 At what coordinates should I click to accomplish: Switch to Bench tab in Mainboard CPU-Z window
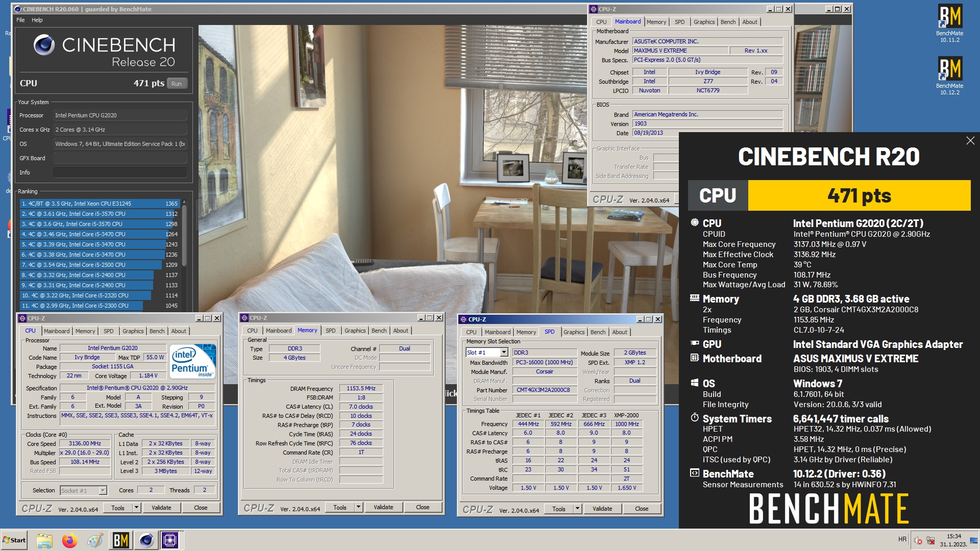point(728,22)
